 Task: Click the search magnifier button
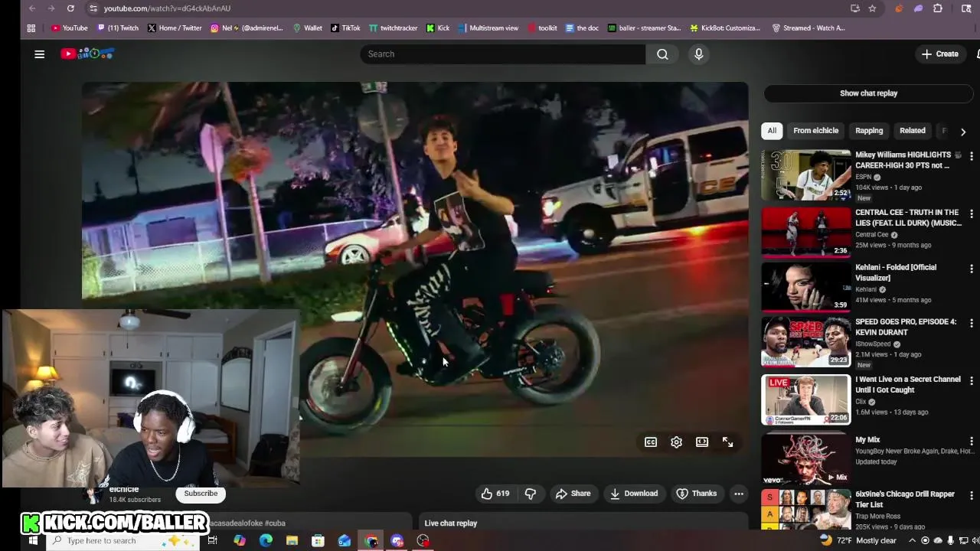(x=662, y=54)
